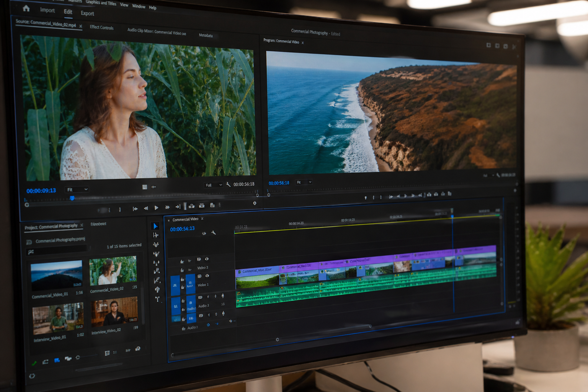Click Add Marker in Program monitor

coord(366,198)
